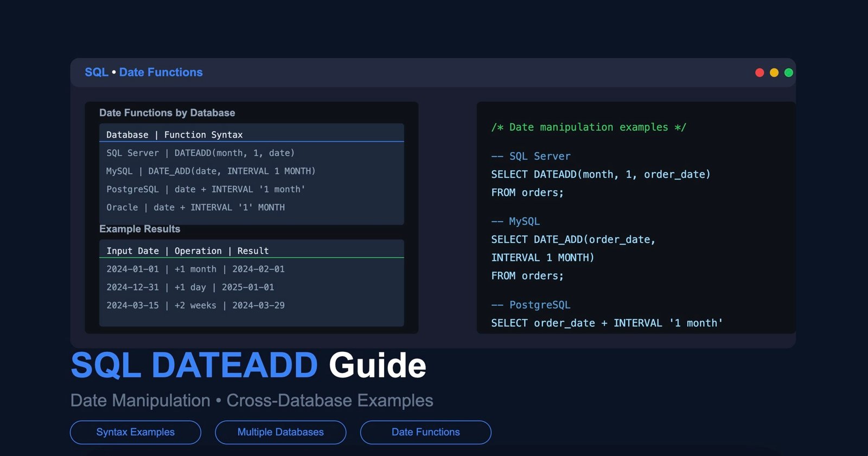Click the '/* Date manipulation examples */' comment
868x456 pixels.
pyautogui.click(x=589, y=127)
